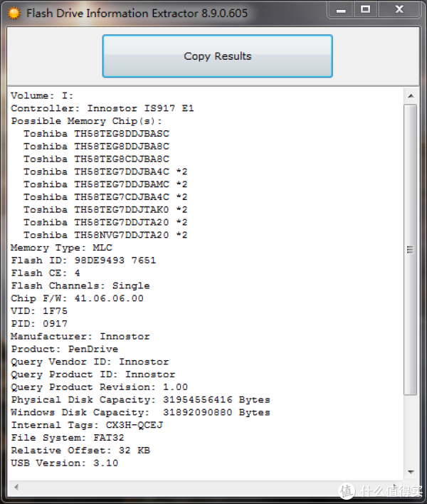
Task: Select the Toshiba TH58TEG7DDJTA20 line
Action: [105, 222]
